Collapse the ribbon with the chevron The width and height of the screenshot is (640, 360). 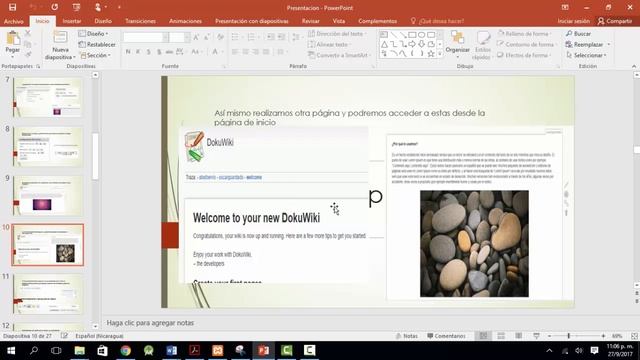coord(634,66)
